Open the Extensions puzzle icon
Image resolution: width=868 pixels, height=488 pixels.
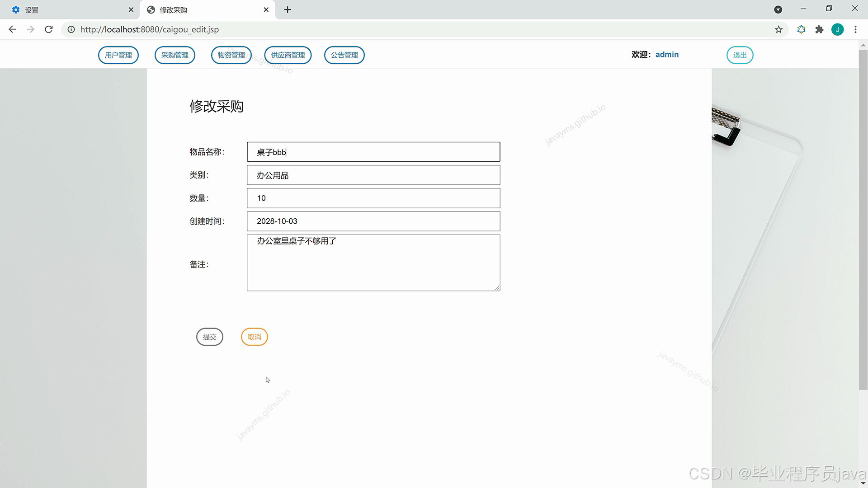819,29
